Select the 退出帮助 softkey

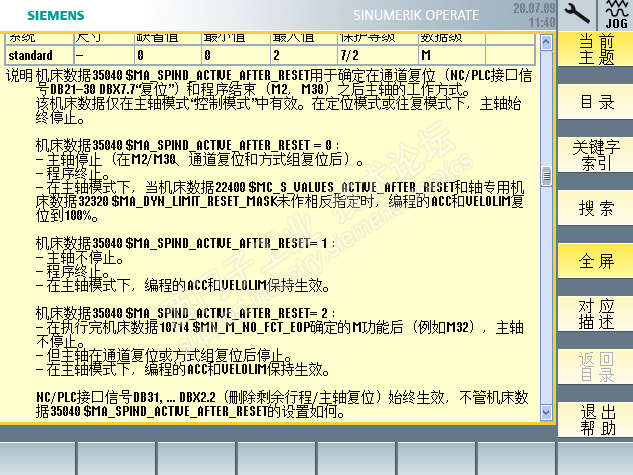(x=595, y=420)
